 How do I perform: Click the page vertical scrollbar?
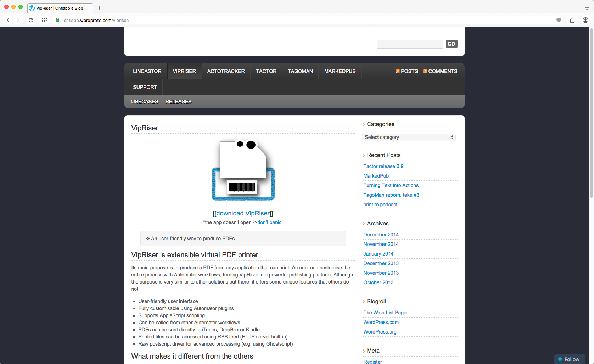click(591, 113)
